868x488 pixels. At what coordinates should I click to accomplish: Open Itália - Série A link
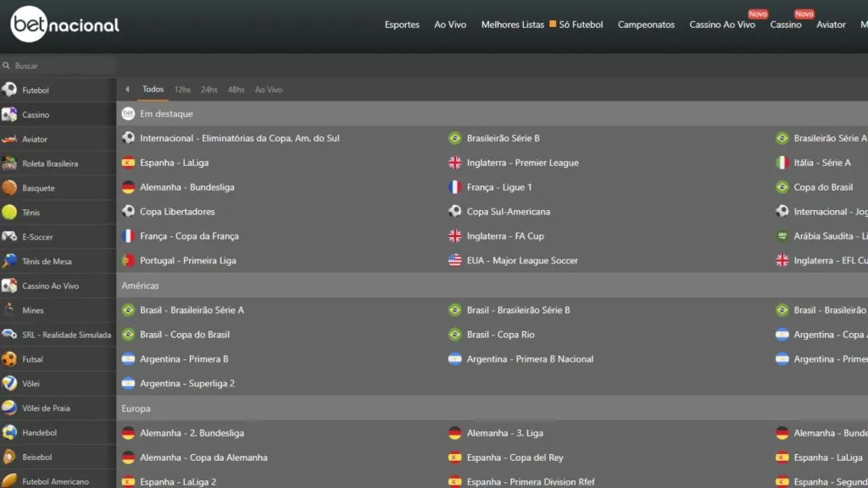(x=822, y=163)
